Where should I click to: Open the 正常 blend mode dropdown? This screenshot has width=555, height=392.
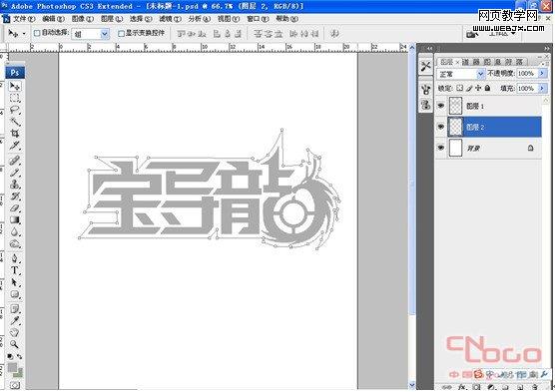click(x=480, y=74)
